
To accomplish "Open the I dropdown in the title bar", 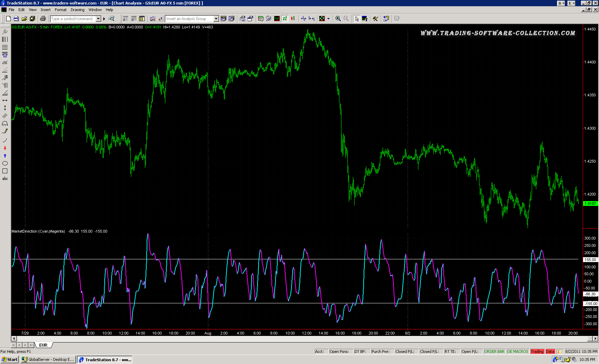I will (571, 3).
